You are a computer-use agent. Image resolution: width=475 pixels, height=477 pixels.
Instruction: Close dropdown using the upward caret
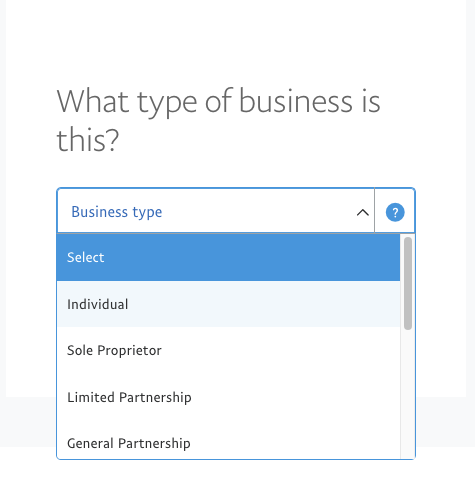click(x=363, y=212)
